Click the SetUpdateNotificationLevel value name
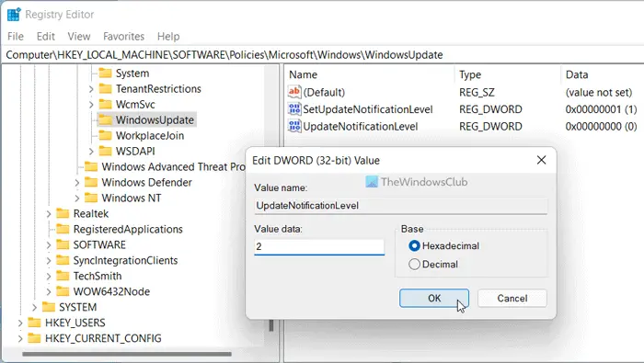Screen dimensions: 644x363 point(368,109)
